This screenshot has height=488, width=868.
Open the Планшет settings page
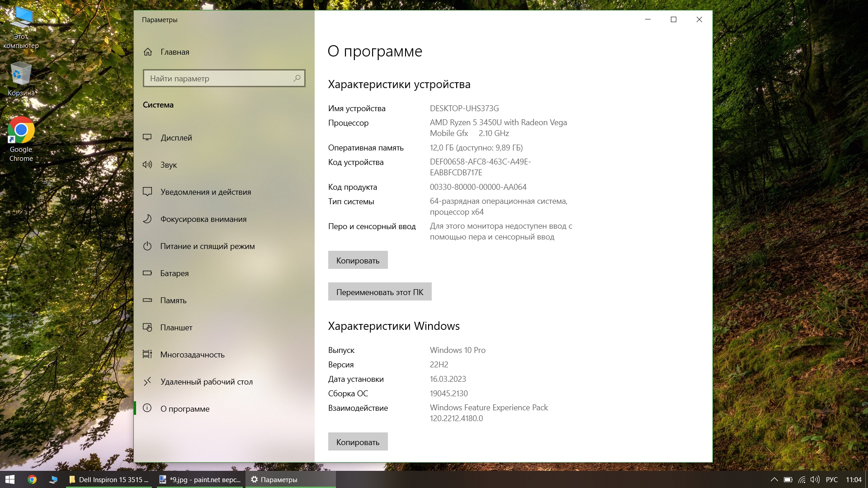coord(176,328)
